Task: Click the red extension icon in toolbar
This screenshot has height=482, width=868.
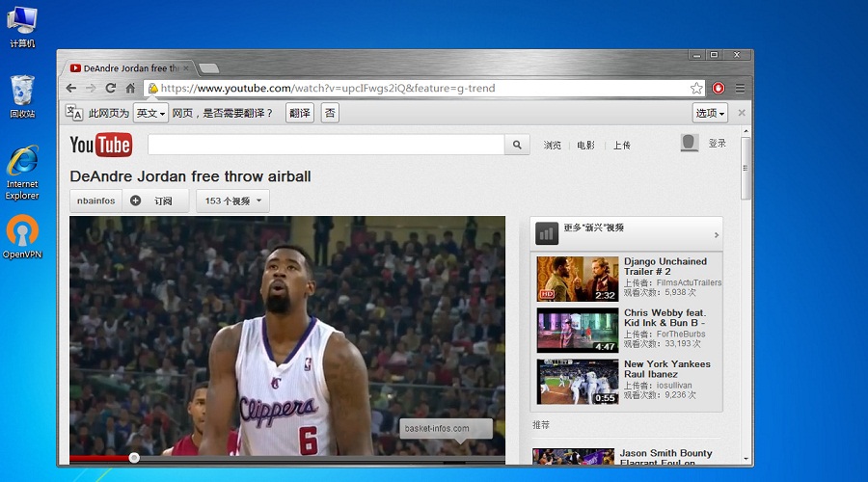Action: [x=719, y=88]
